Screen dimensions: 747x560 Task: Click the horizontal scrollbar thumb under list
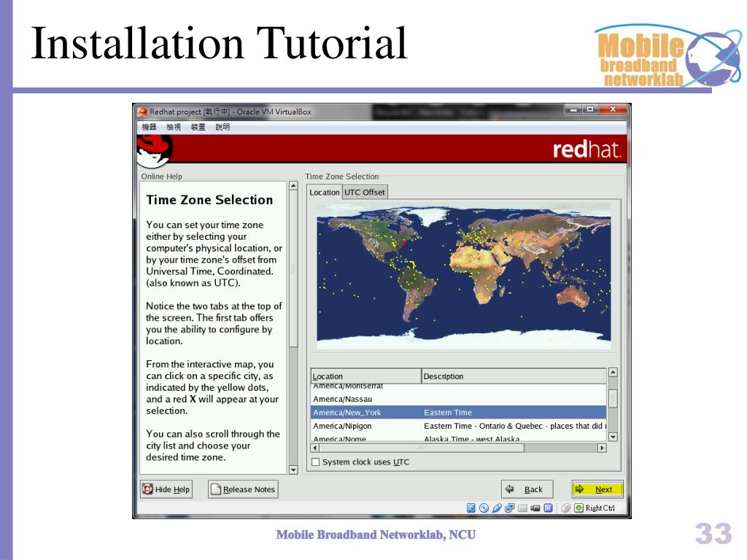(422, 448)
